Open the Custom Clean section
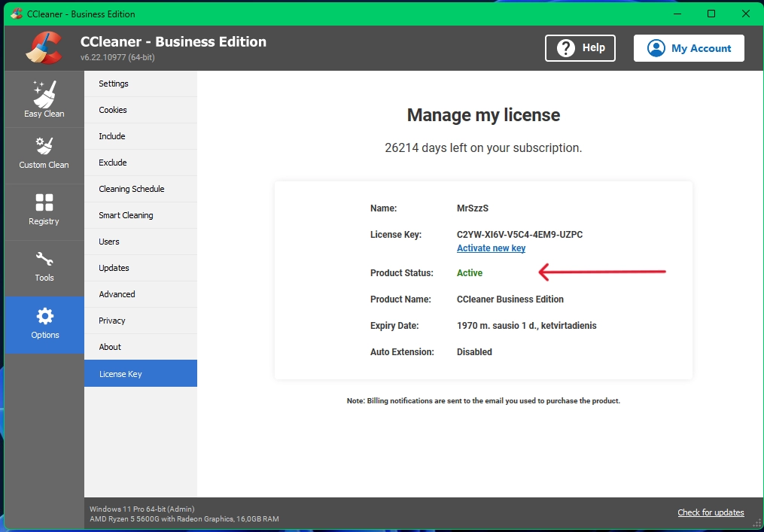 point(44,155)
